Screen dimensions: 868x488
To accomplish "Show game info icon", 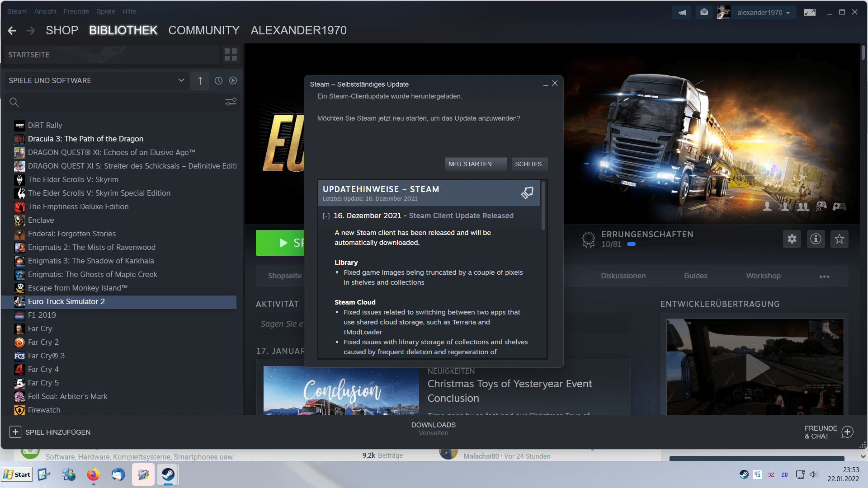I will pos(816,239).
